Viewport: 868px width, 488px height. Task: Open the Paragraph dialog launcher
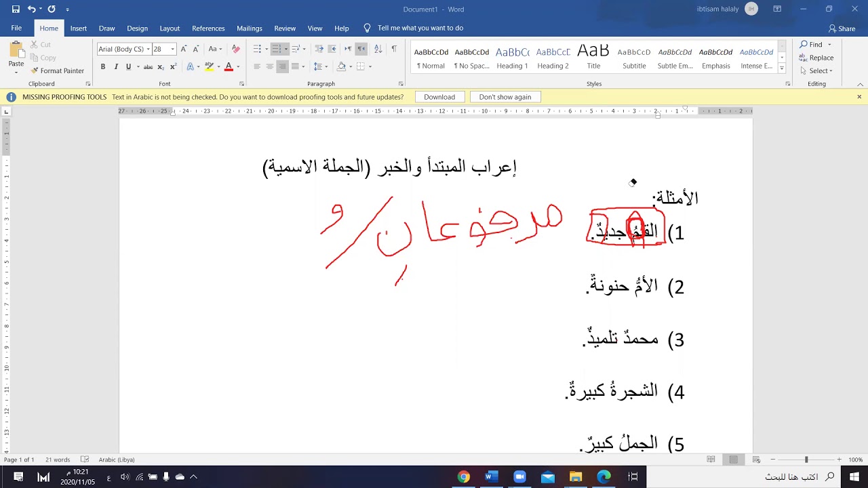coord(401,84)
